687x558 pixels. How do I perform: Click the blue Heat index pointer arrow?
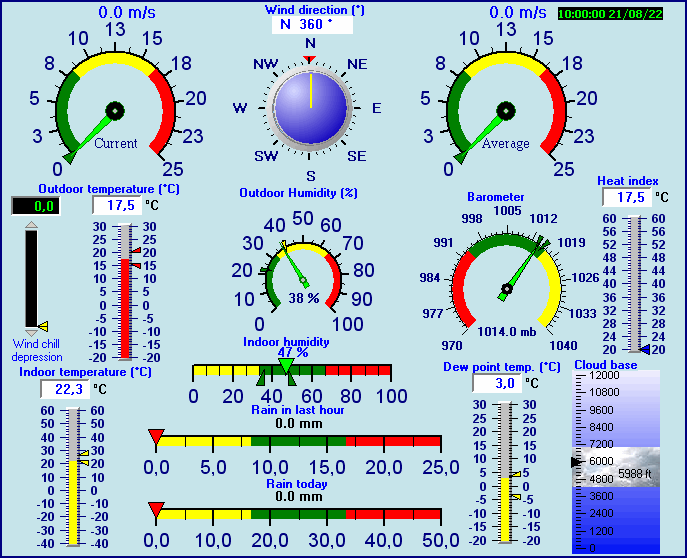tap(645, 349)
